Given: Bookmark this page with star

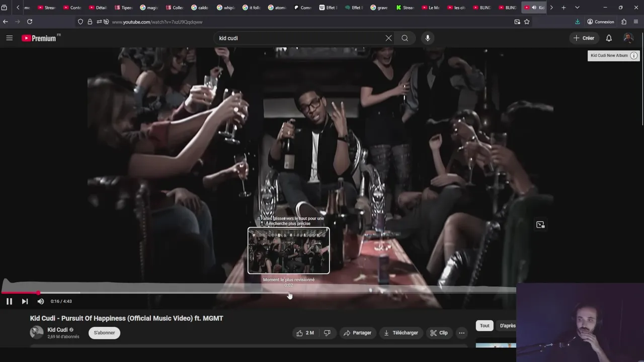Looking at the screenshot, I should point(527,22).
